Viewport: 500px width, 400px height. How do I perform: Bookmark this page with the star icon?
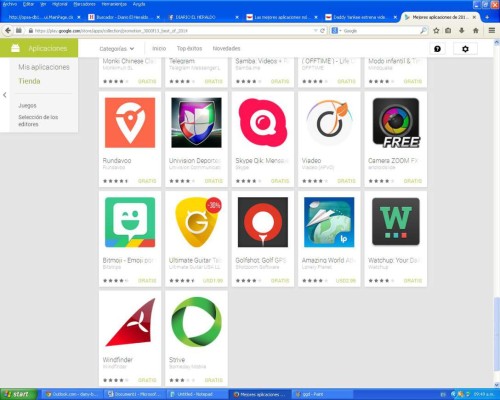(x=436, y=31)
